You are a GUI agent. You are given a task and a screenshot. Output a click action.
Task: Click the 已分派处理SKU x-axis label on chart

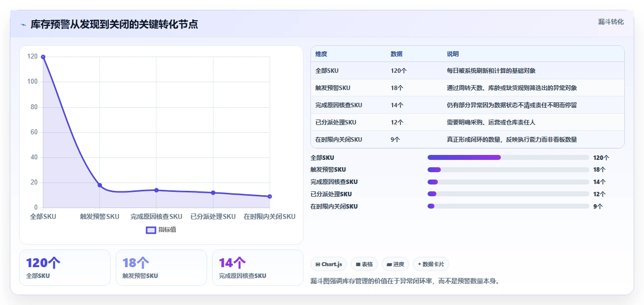pos(213,217)
